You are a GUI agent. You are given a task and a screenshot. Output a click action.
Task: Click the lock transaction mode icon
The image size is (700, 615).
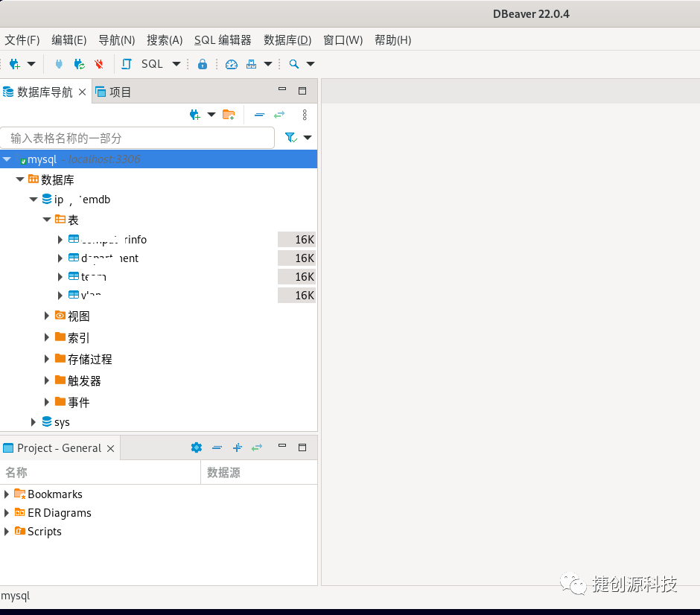pyautogui.click(x=203, y=64)
